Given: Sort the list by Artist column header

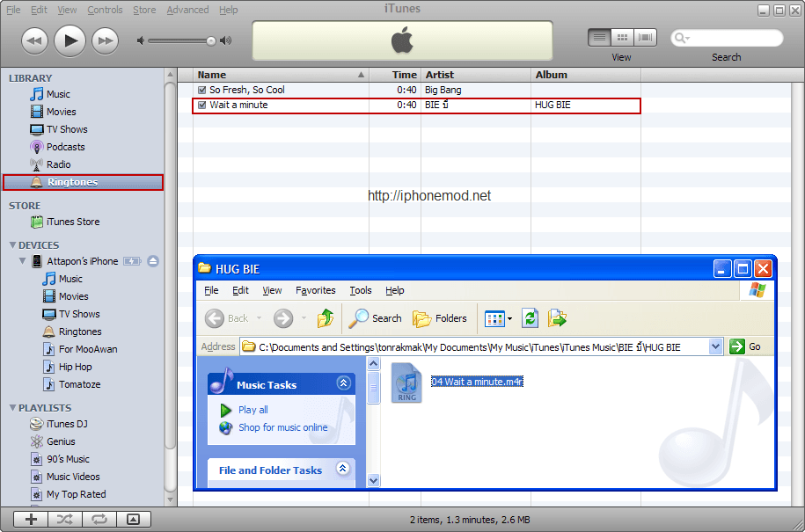Looking at the screenshot, I should [x=475, y=75].
